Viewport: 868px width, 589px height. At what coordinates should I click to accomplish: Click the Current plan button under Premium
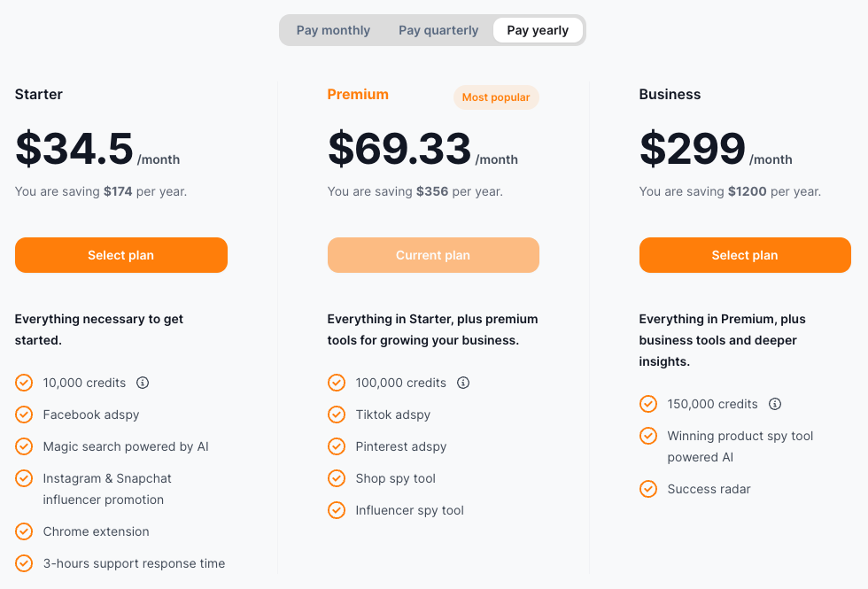pos(433,255)
